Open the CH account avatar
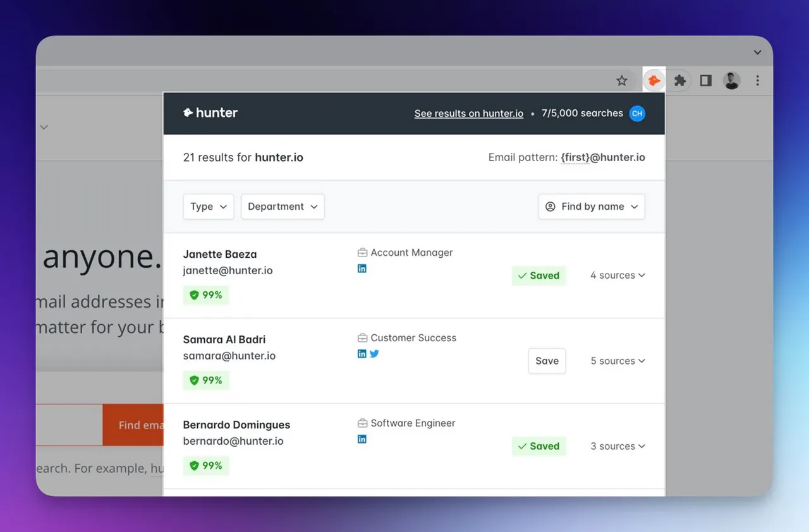This screenshot has height=532, width=809. pos(637,114)
